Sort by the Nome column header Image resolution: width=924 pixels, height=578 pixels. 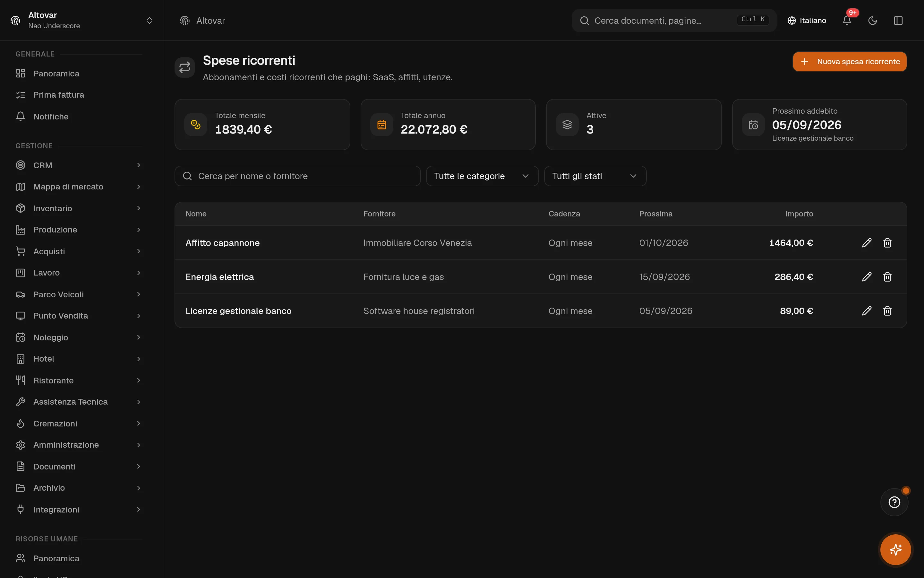pyautogui.click(x=196, y=214)
